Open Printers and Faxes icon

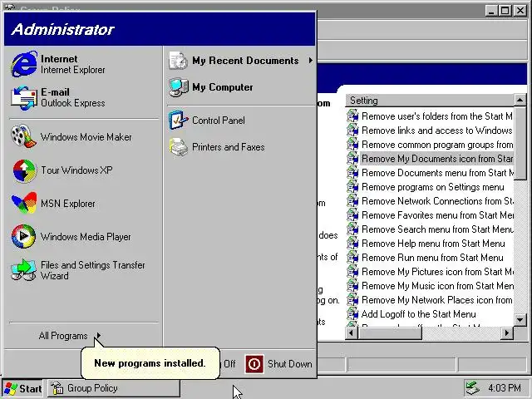click(x=178, y=147)
